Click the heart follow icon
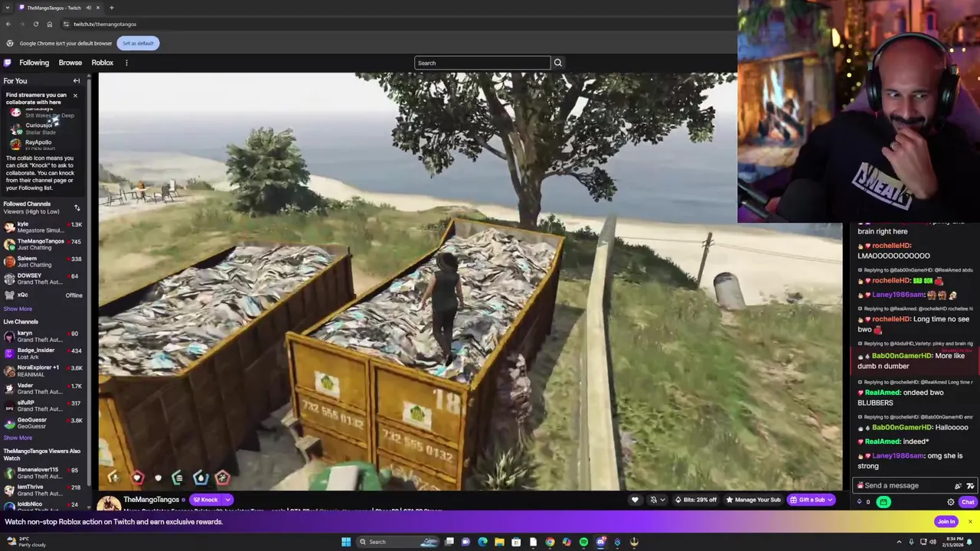This screenshot has height=551, width=980. pyautogui.click(x=635, y=500)
